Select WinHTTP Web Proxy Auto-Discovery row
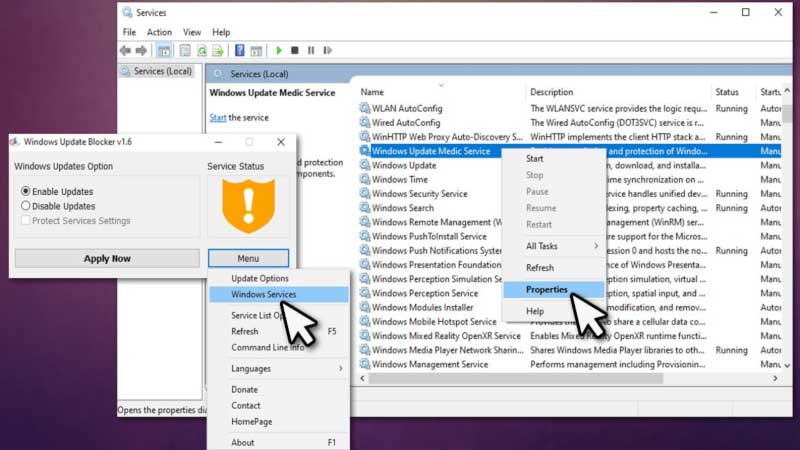The image size is (800, 450). [569, 137]
